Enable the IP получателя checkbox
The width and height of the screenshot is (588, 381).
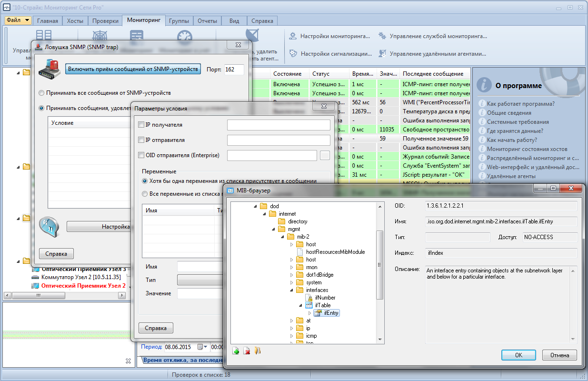(x=141, y=125)
